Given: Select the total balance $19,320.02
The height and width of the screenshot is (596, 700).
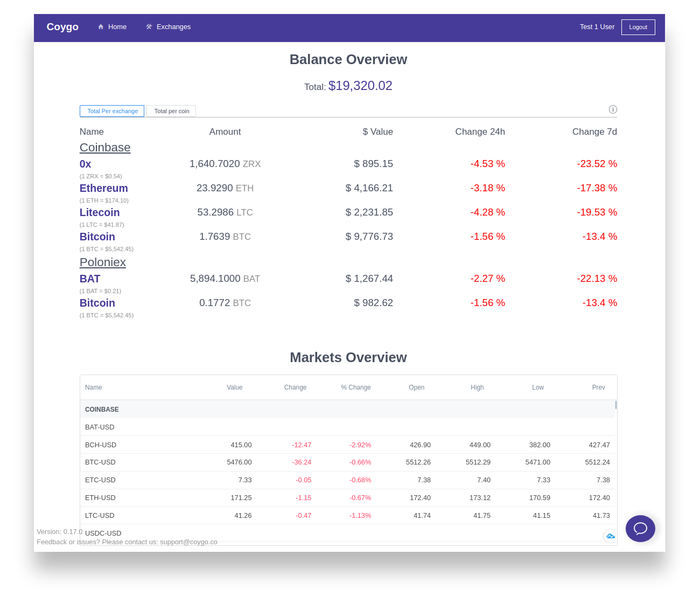Looking at the screenshot, I should 360,86.
